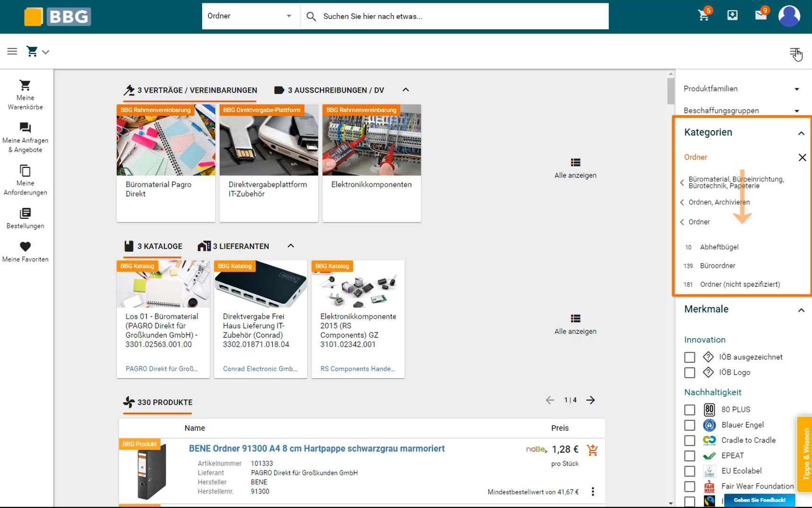The image size is (812, 508).
Task: Open RS Components supplier link
Action: 358,369
